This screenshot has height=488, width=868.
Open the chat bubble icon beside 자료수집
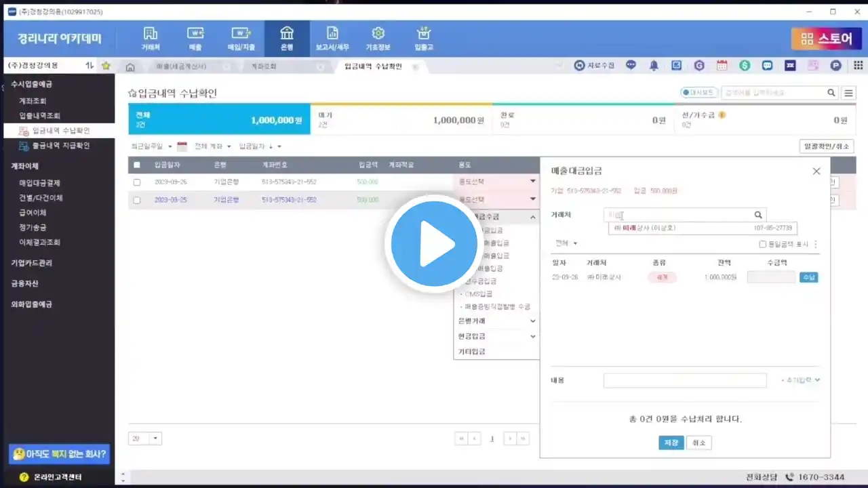631,66
